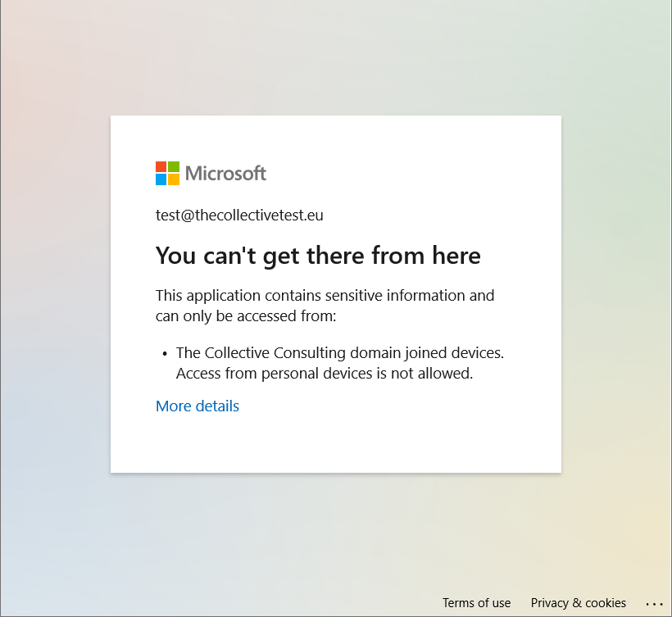Click the "You can't get there from here" heading
Screen dimensions: 672x617
point(318,256)
